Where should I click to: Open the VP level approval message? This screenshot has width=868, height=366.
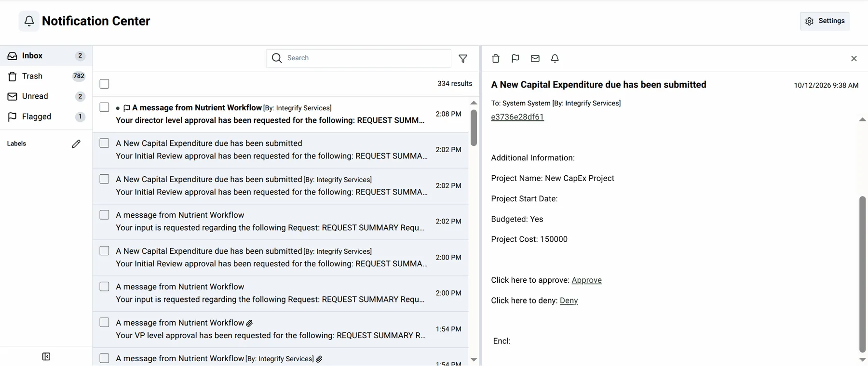click(280, 329)
